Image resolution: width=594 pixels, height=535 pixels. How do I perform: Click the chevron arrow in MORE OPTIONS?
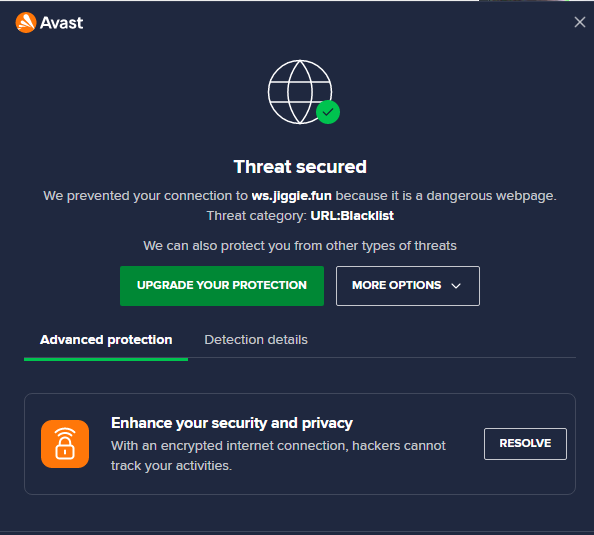[456, 286]
